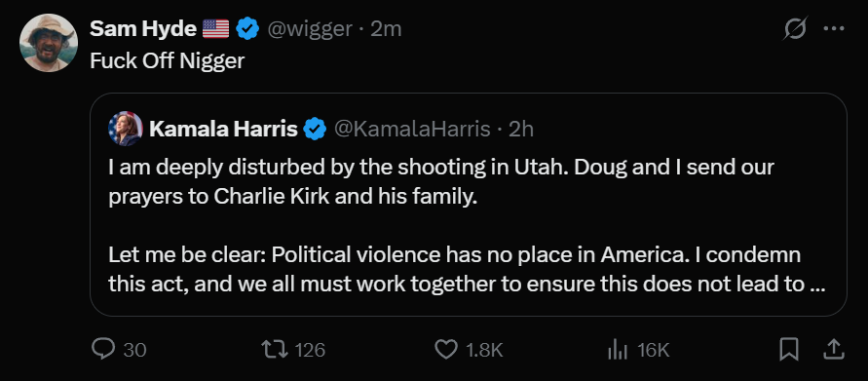Viewport: 868px width, 381px height.
Task: Click the American flag emoji beside the name
Action: point(216,28)
